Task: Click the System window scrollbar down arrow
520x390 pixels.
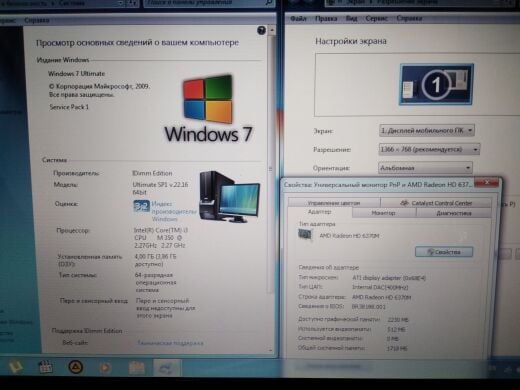Action: tap(271, 350)
